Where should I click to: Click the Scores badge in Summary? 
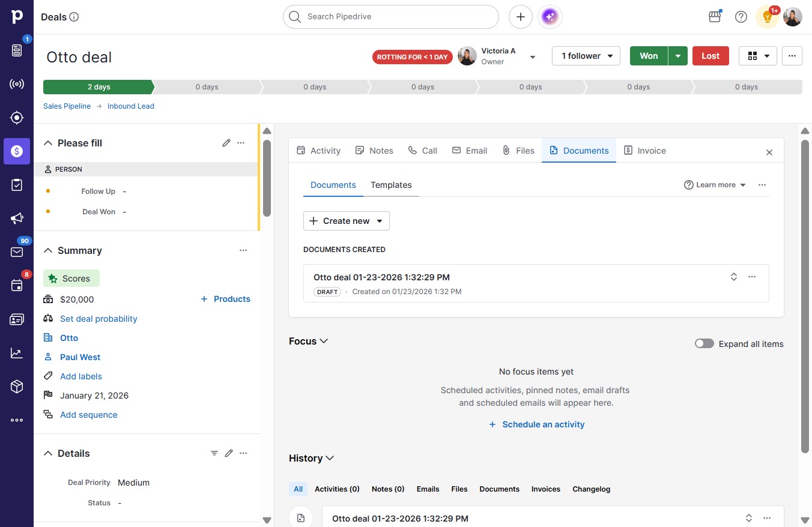(x=71, y=279)
